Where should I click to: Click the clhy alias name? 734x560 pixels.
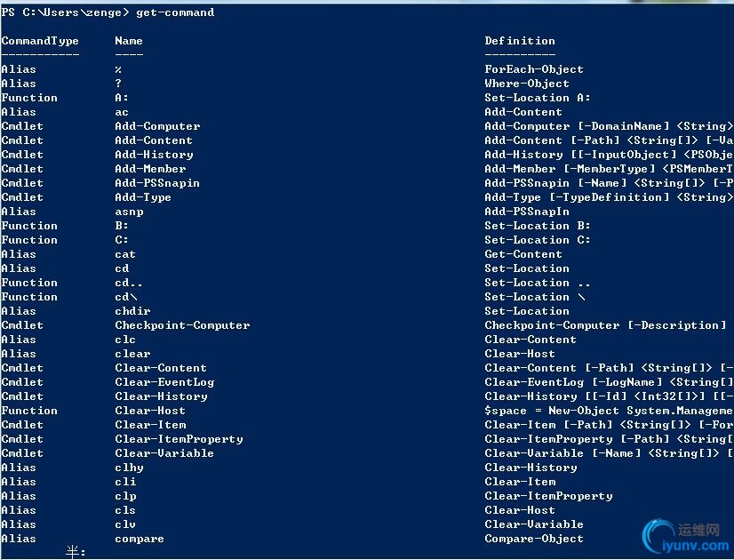coord(129,468)
